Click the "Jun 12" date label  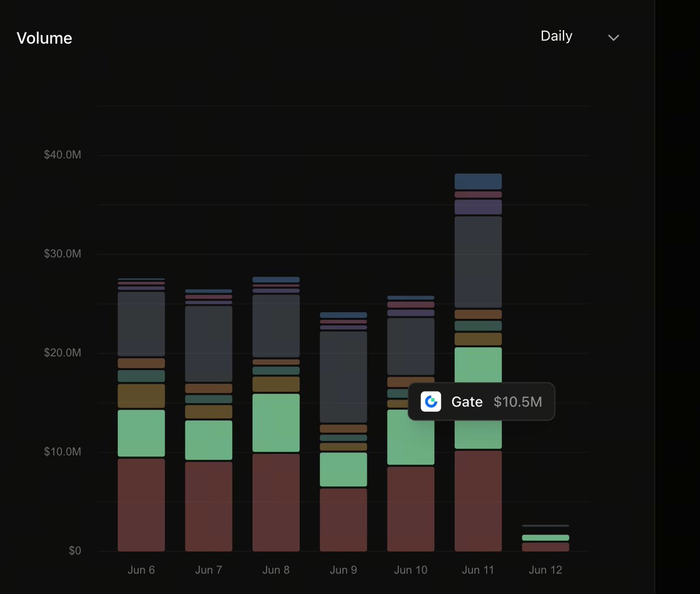pos(545,570)
